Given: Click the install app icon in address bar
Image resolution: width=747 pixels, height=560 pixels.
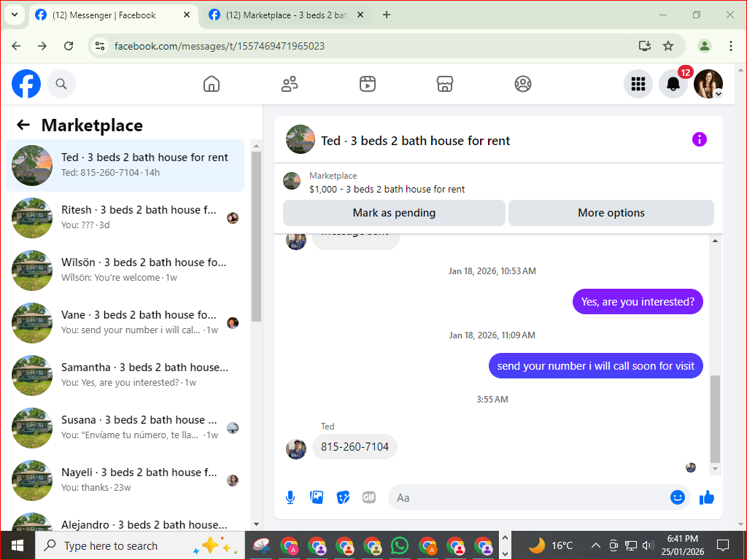Looking at the screenshot, I should [x=645, y=46].
